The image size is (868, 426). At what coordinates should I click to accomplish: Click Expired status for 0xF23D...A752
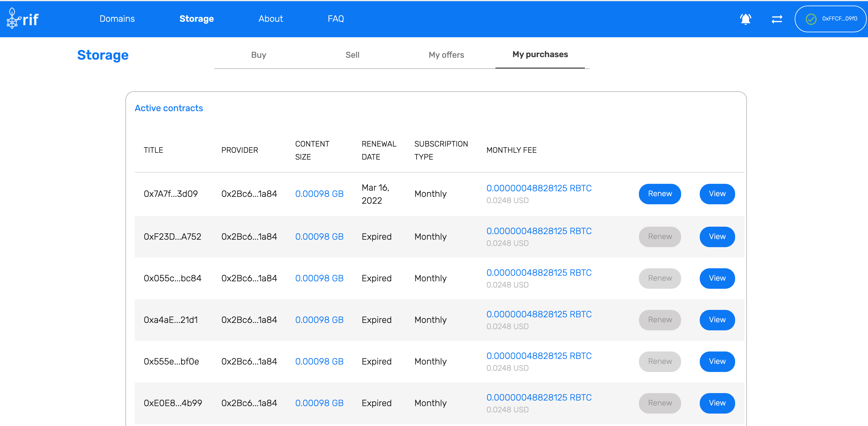pos(376,237)
